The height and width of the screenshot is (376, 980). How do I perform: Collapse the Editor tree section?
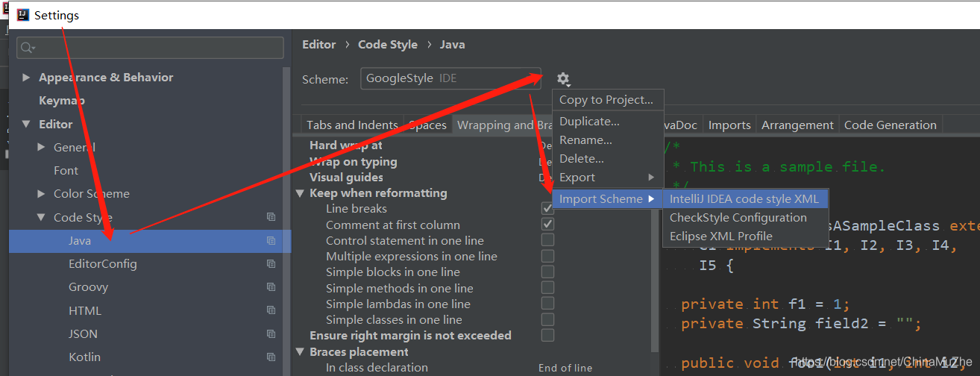tap(27, 124)
